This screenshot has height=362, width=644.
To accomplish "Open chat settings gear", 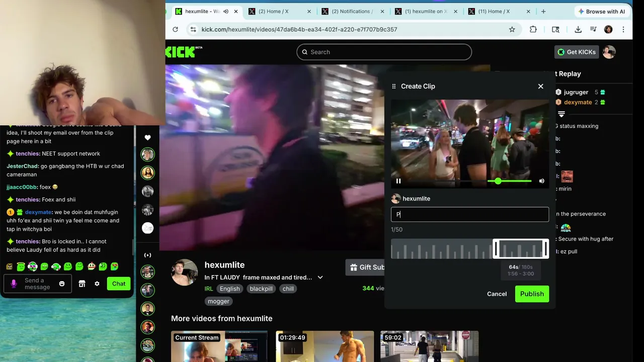I will coord(97,284).
